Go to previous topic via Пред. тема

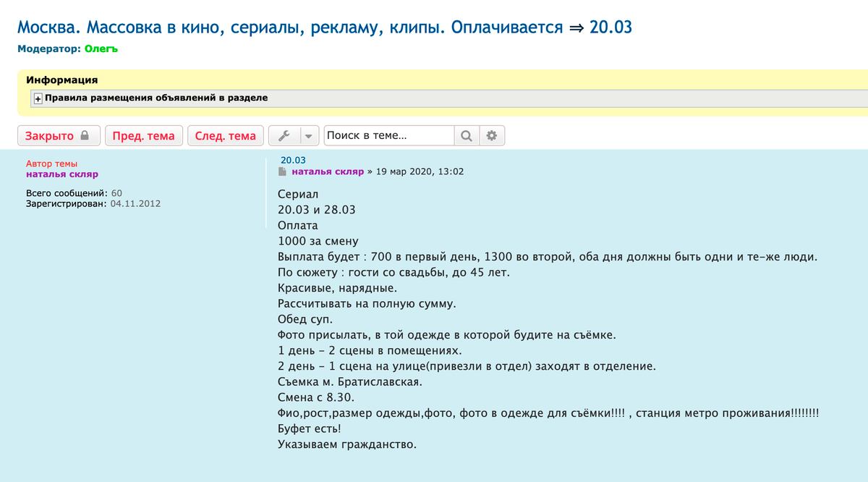coord(143,135)
